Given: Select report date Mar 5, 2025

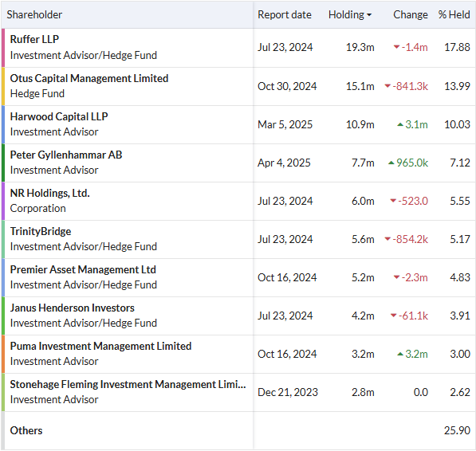Looking at the screenshot, I should pos(285,124).
